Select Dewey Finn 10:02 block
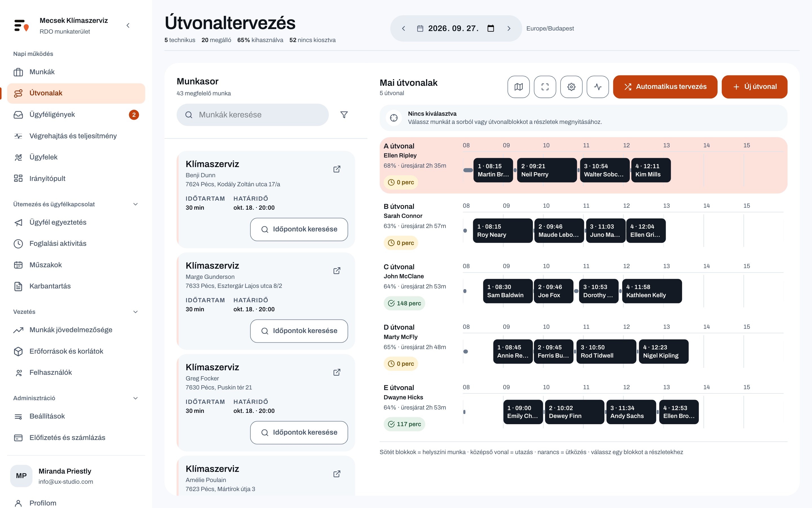 click(x=574, y=412)
